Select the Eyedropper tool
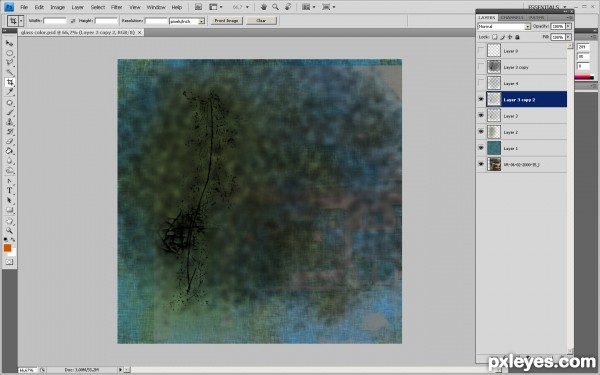Screen dimensions: 600x375 click(10, 92)
